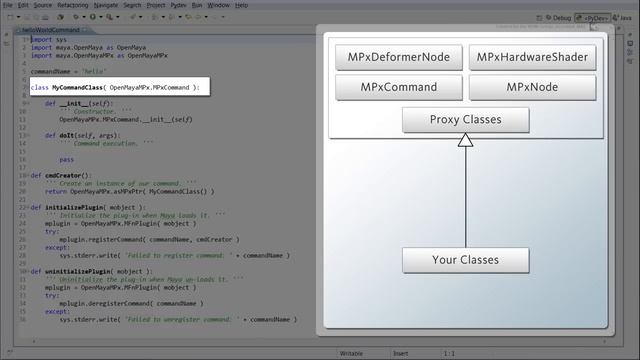Click the Proxy Classes box
This screenshot has height=360, width=640.
(466, 120)
